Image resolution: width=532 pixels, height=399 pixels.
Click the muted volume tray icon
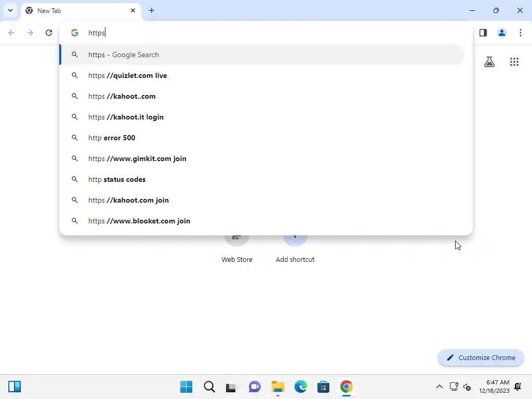point(467,387)
